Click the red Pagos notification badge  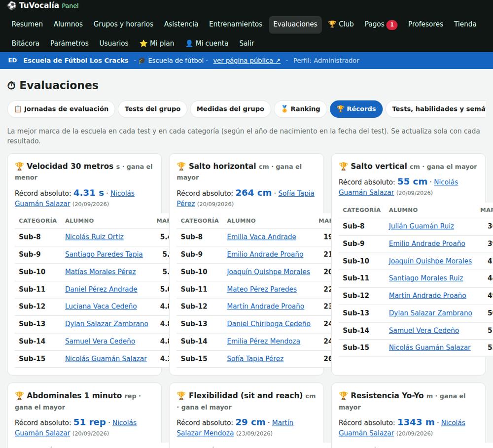click(x=392, y=25)
